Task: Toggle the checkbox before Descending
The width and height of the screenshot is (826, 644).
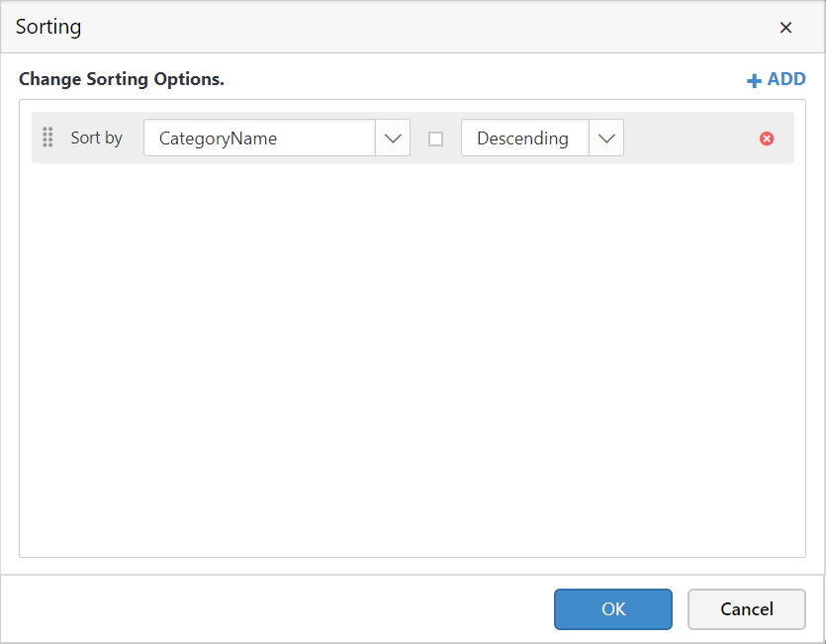Action: [435, 138]
